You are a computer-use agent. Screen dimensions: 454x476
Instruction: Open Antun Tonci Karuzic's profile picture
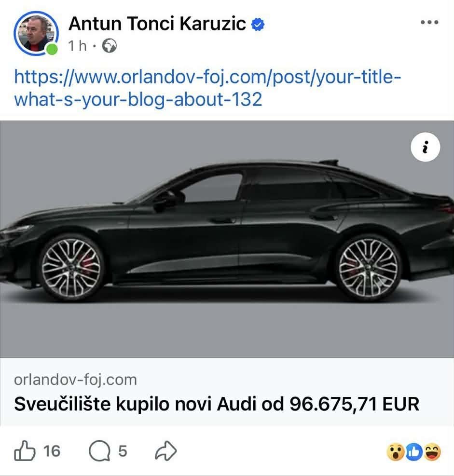[x=36, y=33]
